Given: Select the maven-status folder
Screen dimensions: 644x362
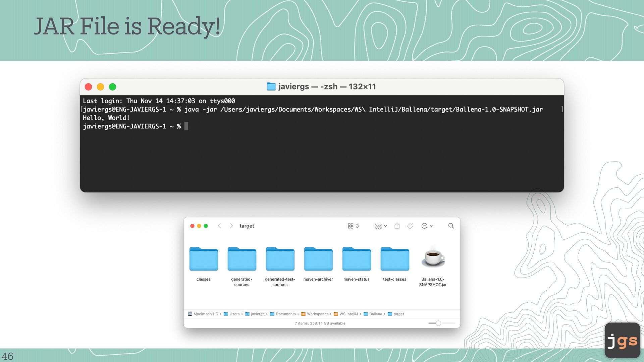Looking at the screenshot, I should click(x=356, y=258).
